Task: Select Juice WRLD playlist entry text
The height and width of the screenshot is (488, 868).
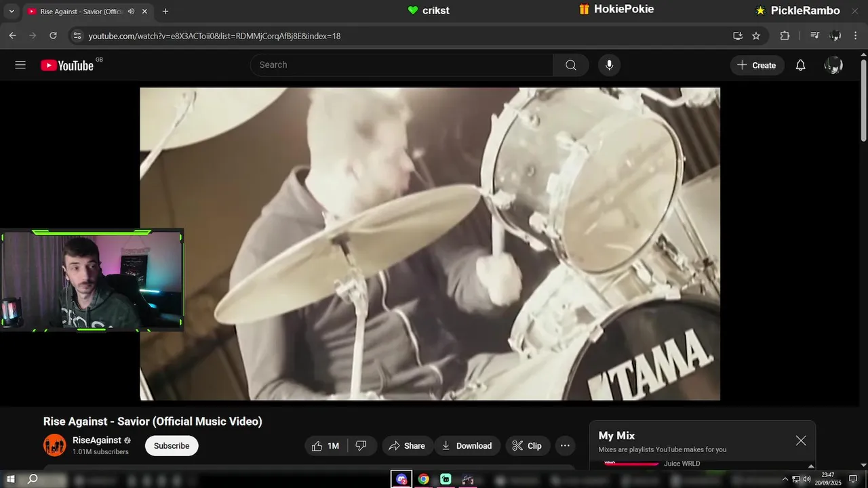Action: pos(682,464)
